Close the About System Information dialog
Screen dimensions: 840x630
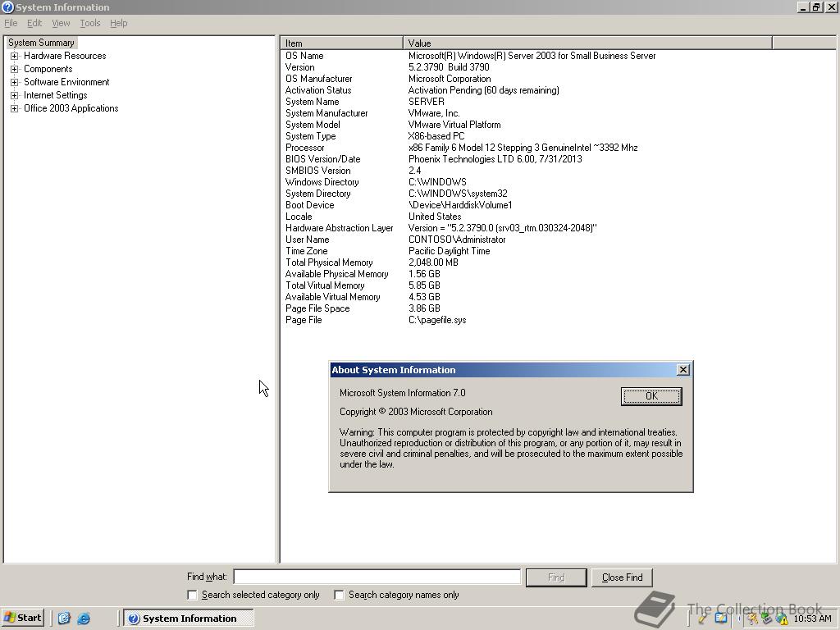[x=683, y=370]
